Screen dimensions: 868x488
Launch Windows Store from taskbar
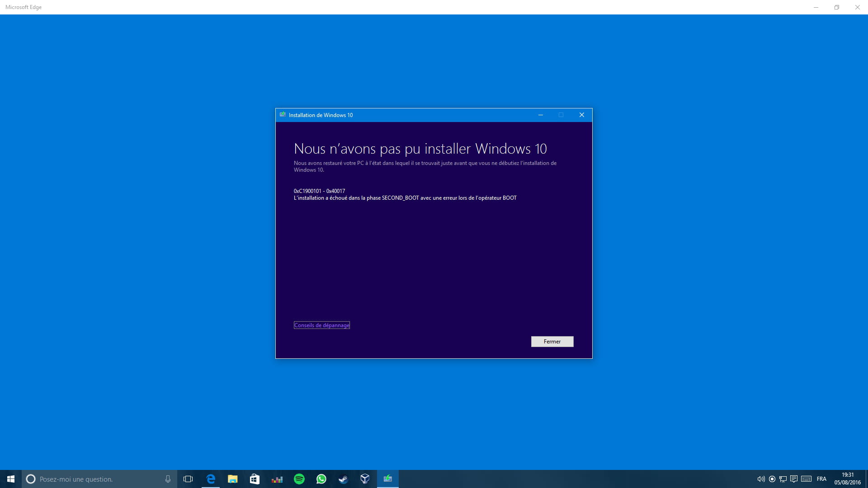click(x=255, y=479)
